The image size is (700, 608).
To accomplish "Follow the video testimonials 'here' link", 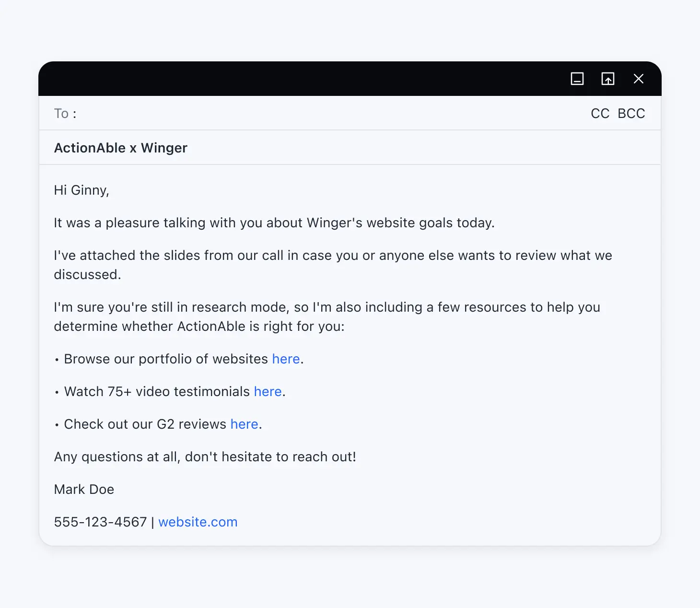I will tap(268, 392).
